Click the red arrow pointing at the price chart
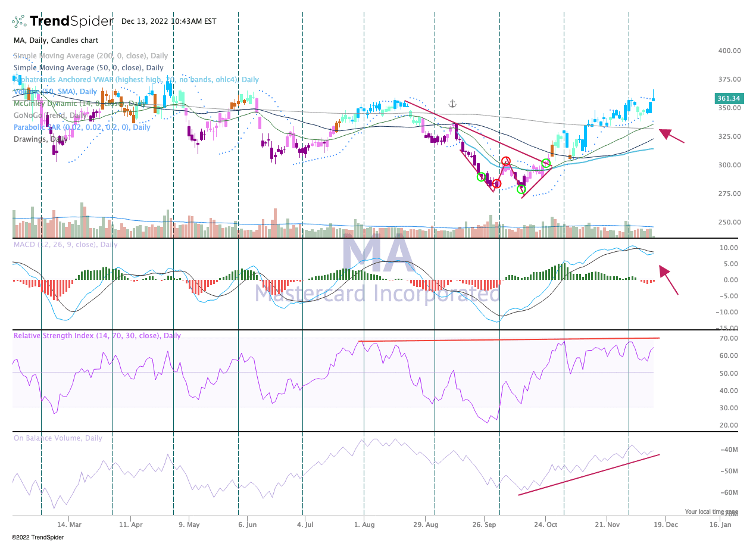Image resolution: width=756 pixels, height=543 pixels. pos(672,136)
